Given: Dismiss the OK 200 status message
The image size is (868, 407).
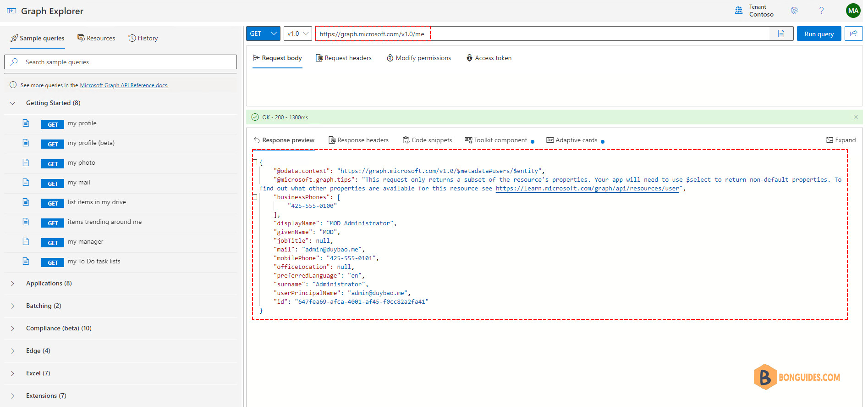Looking at the screenshot, I should click(855, 117).
